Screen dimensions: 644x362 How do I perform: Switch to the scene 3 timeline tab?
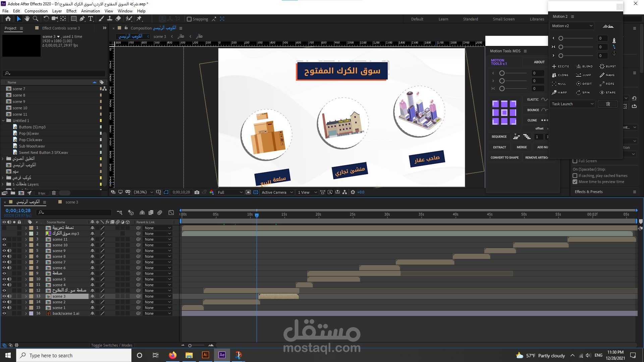71,202
